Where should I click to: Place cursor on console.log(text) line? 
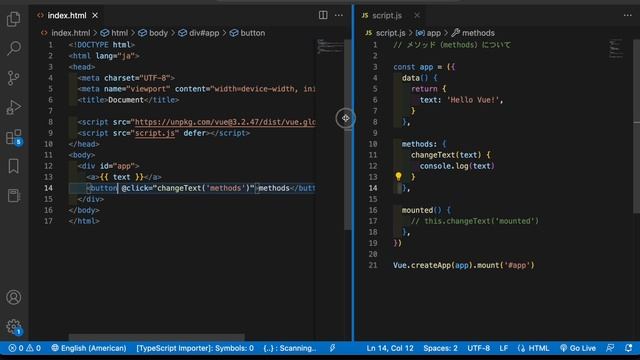pos(457,166)
